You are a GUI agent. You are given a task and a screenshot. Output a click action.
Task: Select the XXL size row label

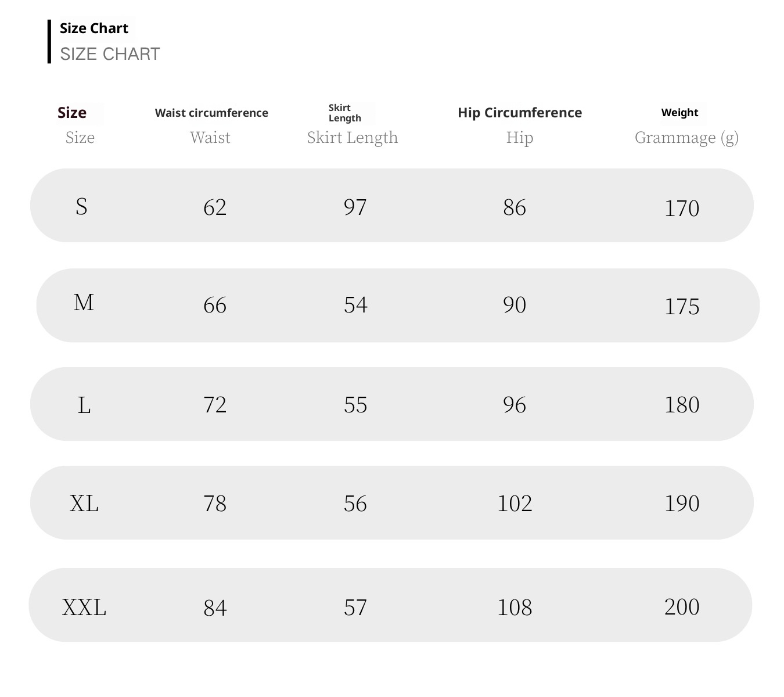[84, 608]
